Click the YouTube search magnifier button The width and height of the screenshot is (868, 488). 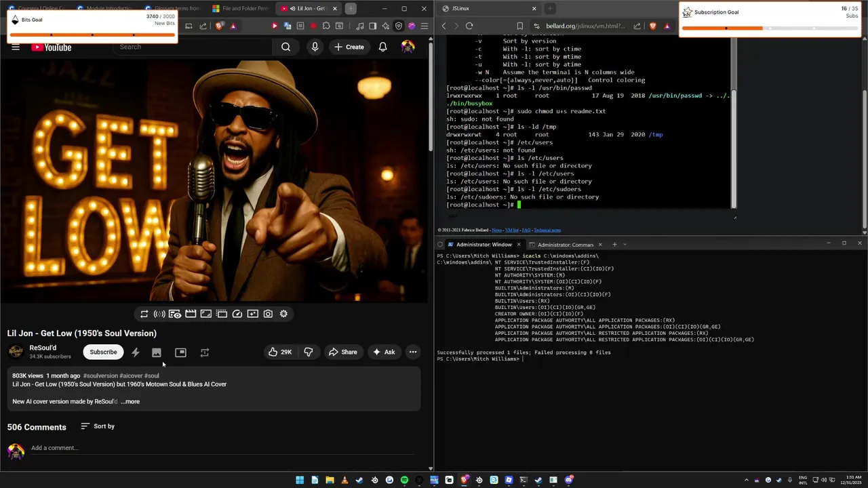[285, 47]
